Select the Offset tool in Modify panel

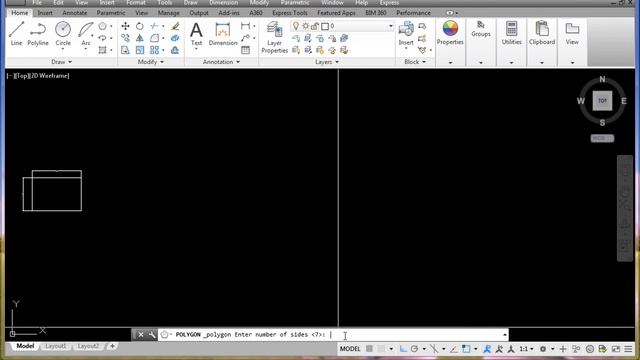click(175, 50)
